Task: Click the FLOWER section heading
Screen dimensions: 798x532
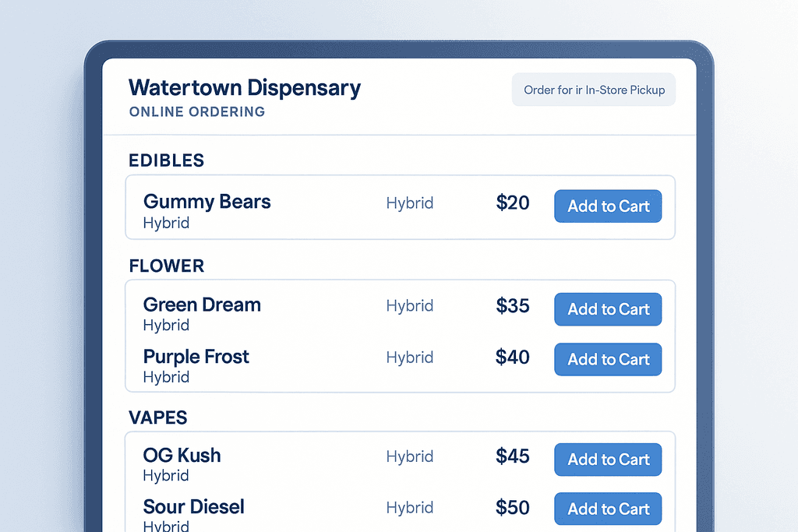Action: click(x=167, y=266)
